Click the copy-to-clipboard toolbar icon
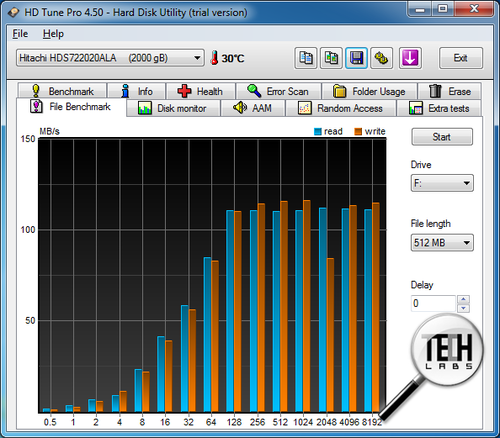 [x=305, y=58]
